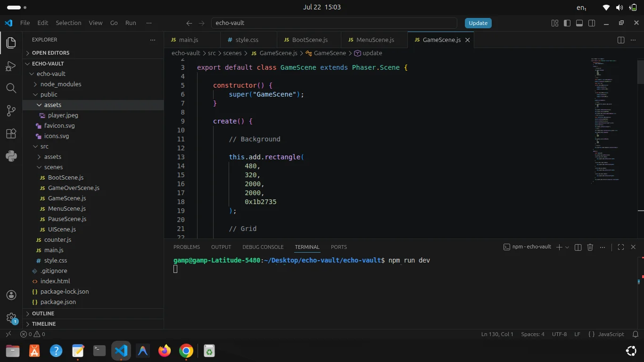The width and height of the screenshot is (644, 362).
Task: Open editor more actions ellipsis
Action: (634, 40)
